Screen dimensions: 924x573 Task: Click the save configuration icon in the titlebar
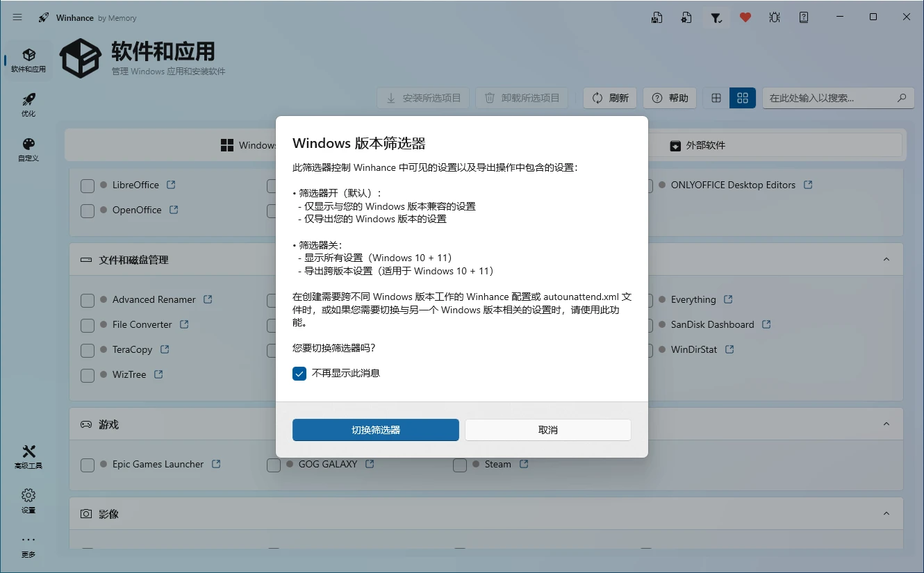pyautogui.click(x=657, y=17)
